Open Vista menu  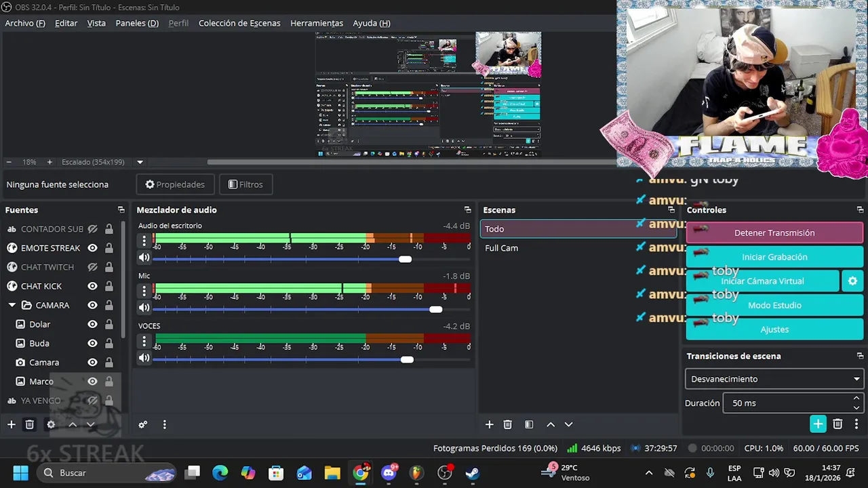pos(96,23)
